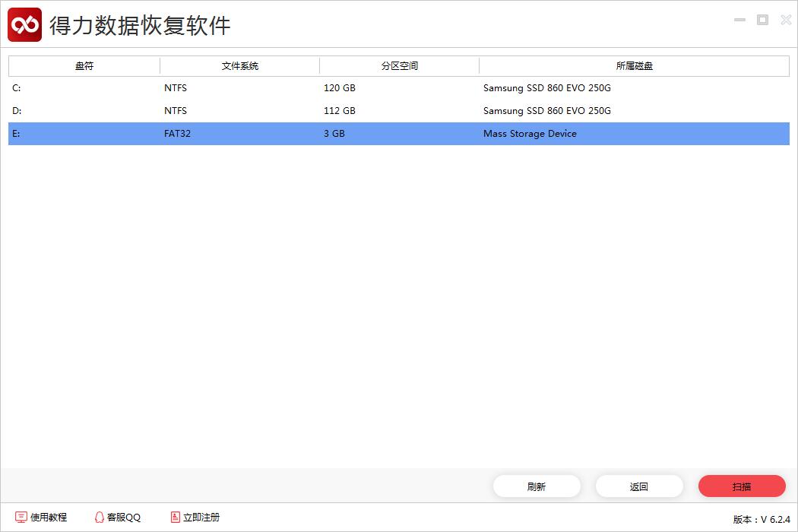Open the 使用教程 tutorial link
The width and height of the screenshot is (798, 532).
point(47,517)
